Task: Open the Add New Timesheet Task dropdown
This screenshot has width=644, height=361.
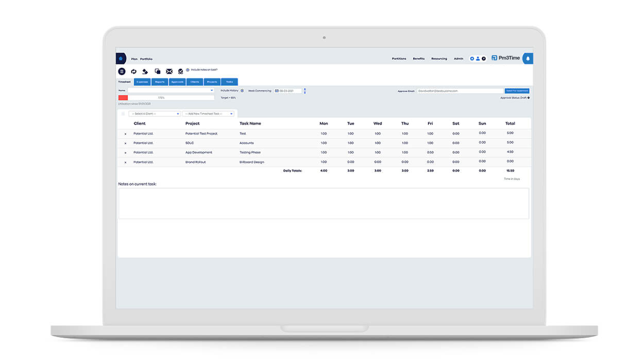Action: pyautogui.click(x=209, y=113)
